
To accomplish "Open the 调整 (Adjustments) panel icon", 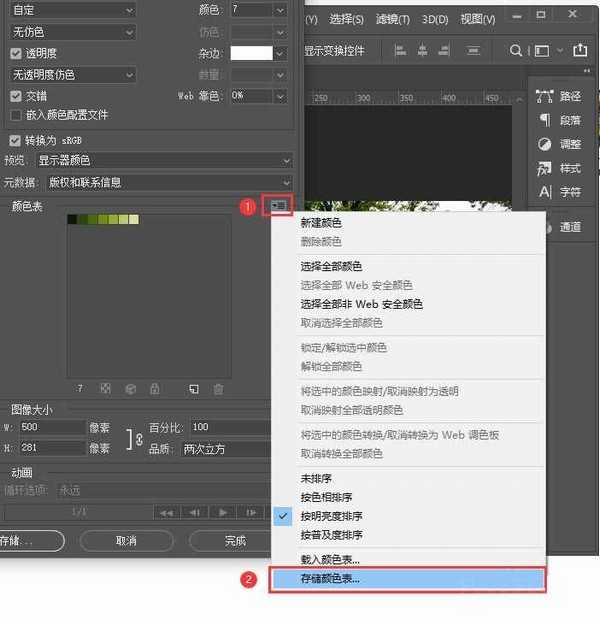I will pyautogui.click(x=545, y=143).
